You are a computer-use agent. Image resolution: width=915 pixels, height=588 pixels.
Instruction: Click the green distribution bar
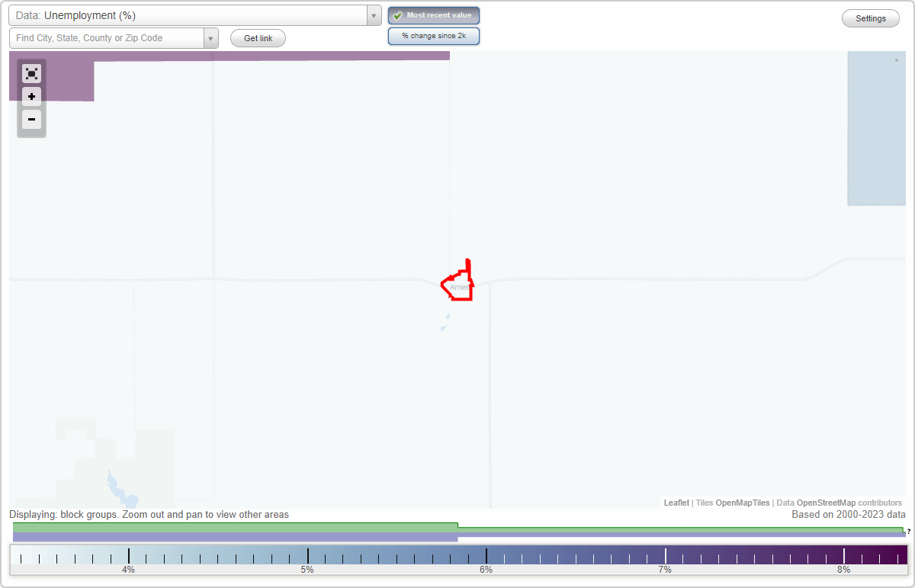point(235,527)
